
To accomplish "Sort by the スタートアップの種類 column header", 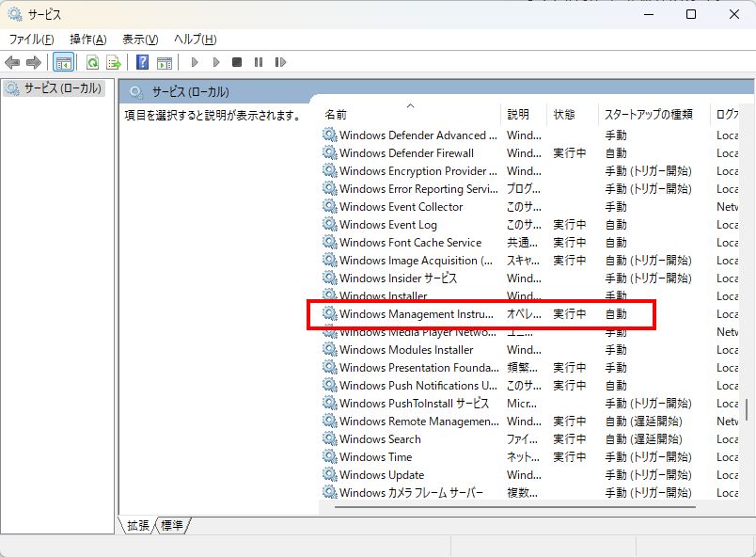I will 654,114.
